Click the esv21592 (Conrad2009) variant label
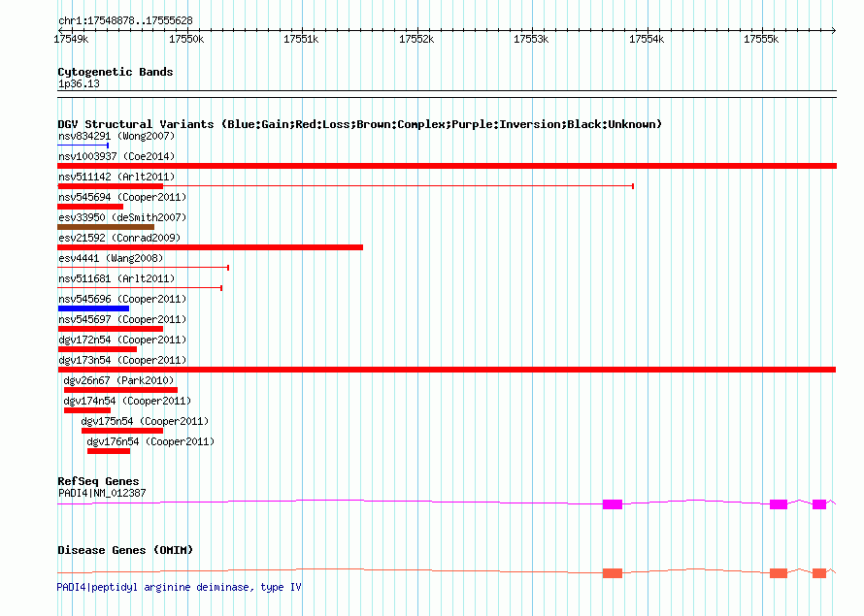 [x=119, y=238]
